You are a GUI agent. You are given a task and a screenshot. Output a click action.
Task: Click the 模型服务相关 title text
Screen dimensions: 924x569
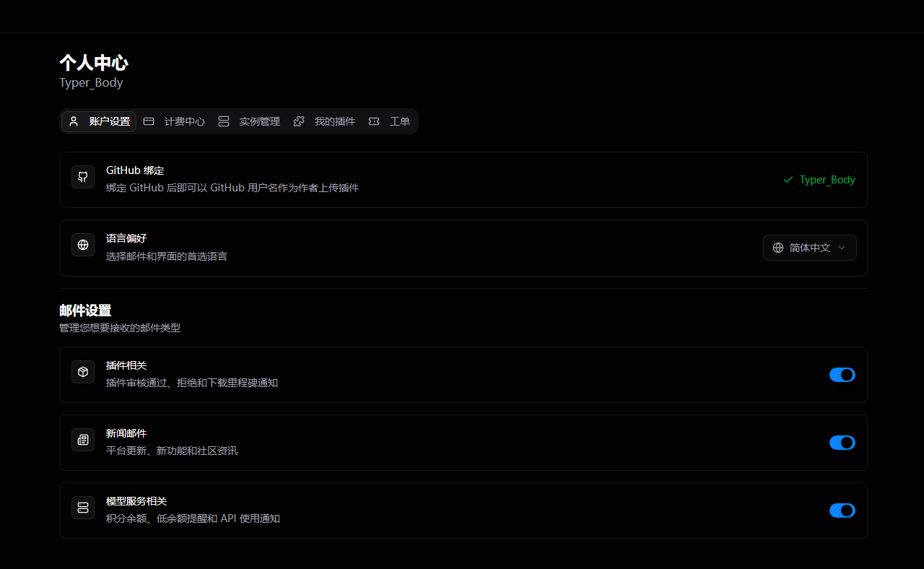click(x=136, y=501)
